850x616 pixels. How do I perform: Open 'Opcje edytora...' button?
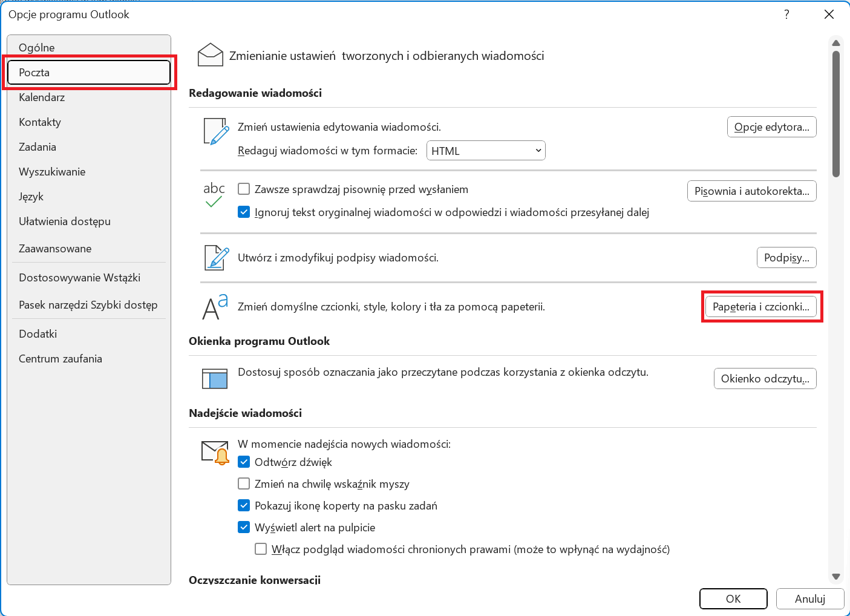tap(771, 127)
